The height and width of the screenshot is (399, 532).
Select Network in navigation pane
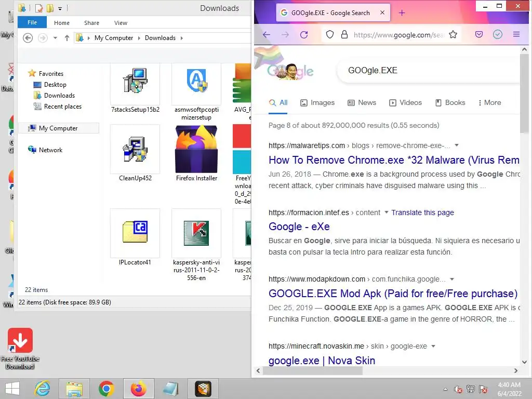tap(50, 150)
